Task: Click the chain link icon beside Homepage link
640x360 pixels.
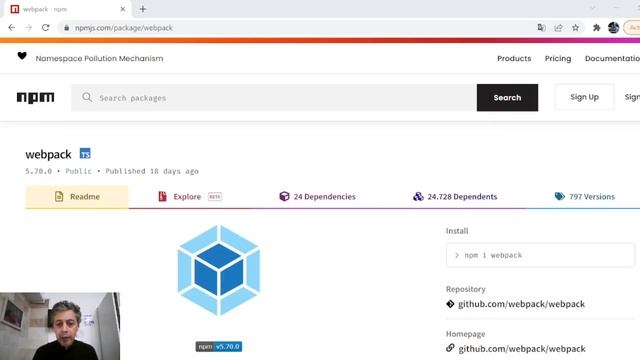Action: 450,348
